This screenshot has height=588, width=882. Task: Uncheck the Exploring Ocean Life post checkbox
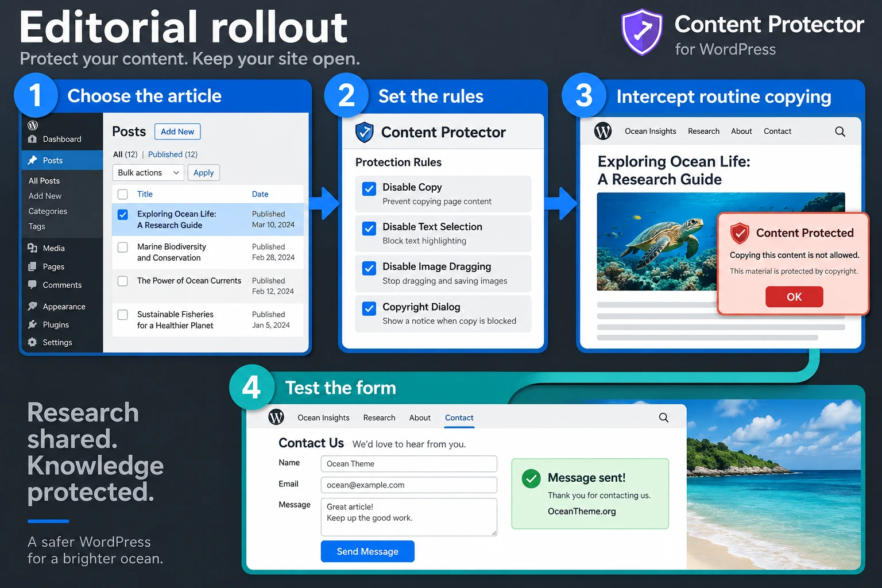pyautogui.click(x=123, y=214)
